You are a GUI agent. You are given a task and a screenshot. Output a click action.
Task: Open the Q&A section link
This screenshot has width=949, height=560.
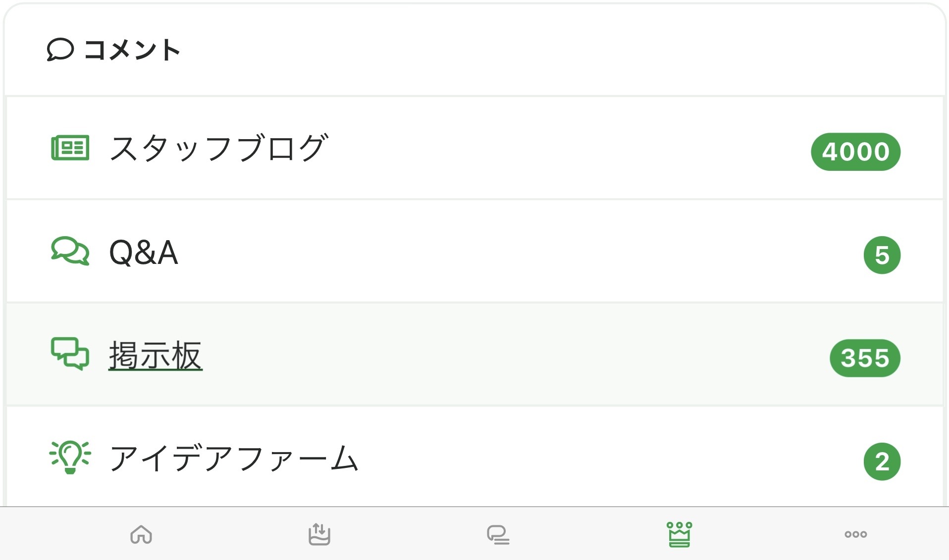click(x=144, y=252)
